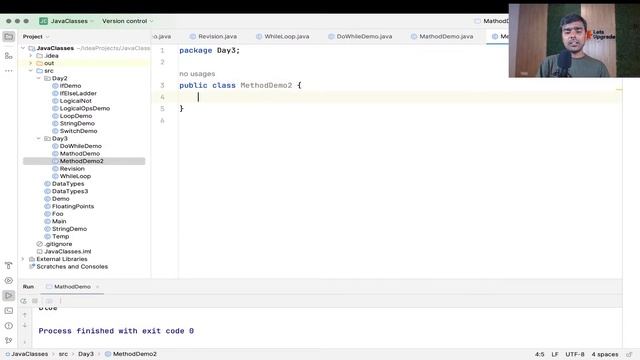The image size is (640, 360).
Task: Select LogicalOpsDemo class
Action: (x=84, y=109)
